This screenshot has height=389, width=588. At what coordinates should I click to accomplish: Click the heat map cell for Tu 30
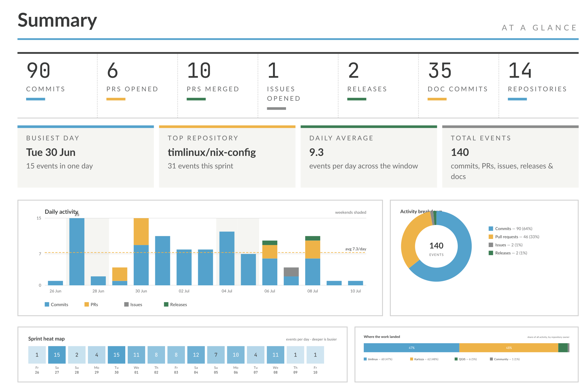(117, 355)
